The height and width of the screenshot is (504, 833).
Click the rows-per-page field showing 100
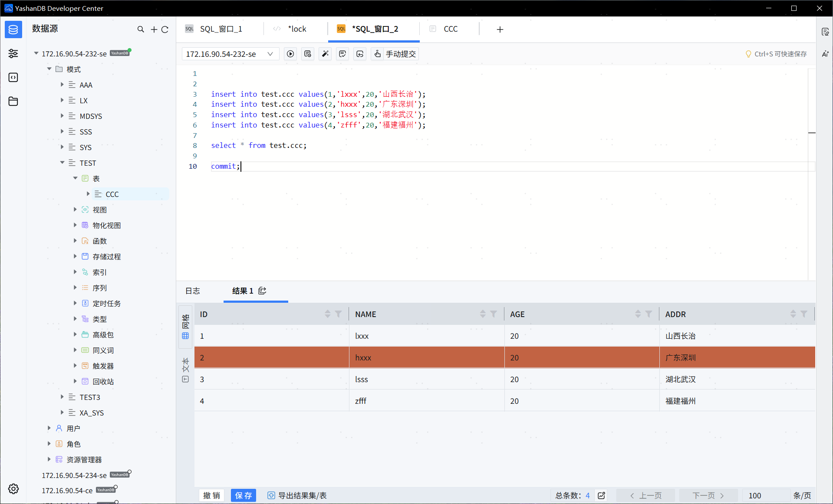tap(765, 495)
